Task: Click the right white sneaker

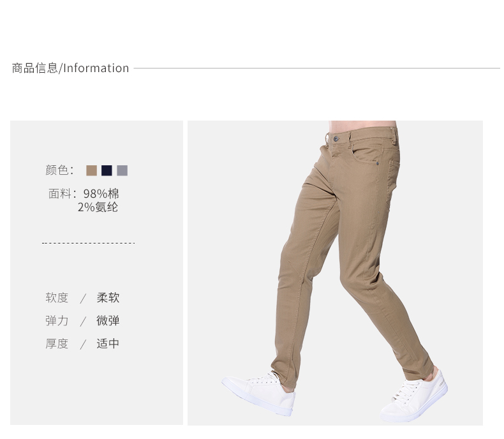Action: coord(414,396)
